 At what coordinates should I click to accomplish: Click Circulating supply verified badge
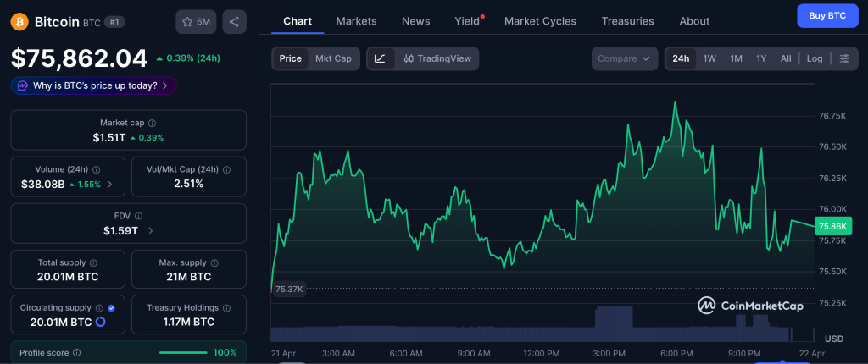111,308
